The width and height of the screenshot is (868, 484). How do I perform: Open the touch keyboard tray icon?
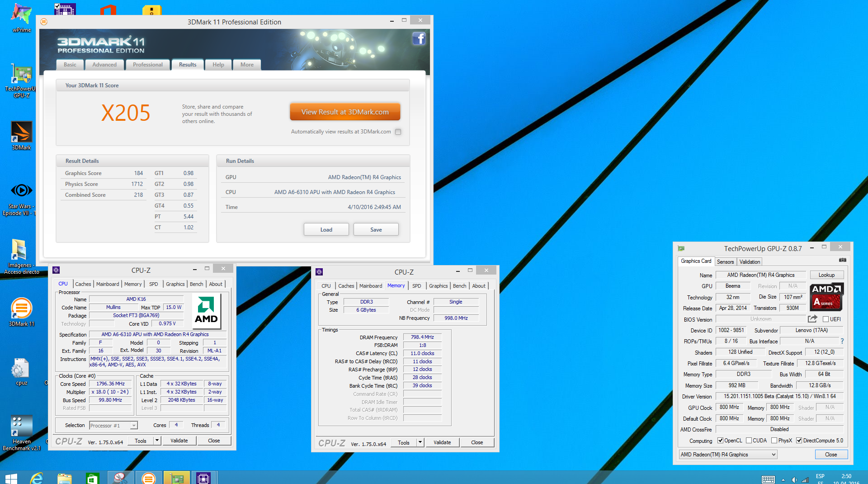click(x=769, y=479)
